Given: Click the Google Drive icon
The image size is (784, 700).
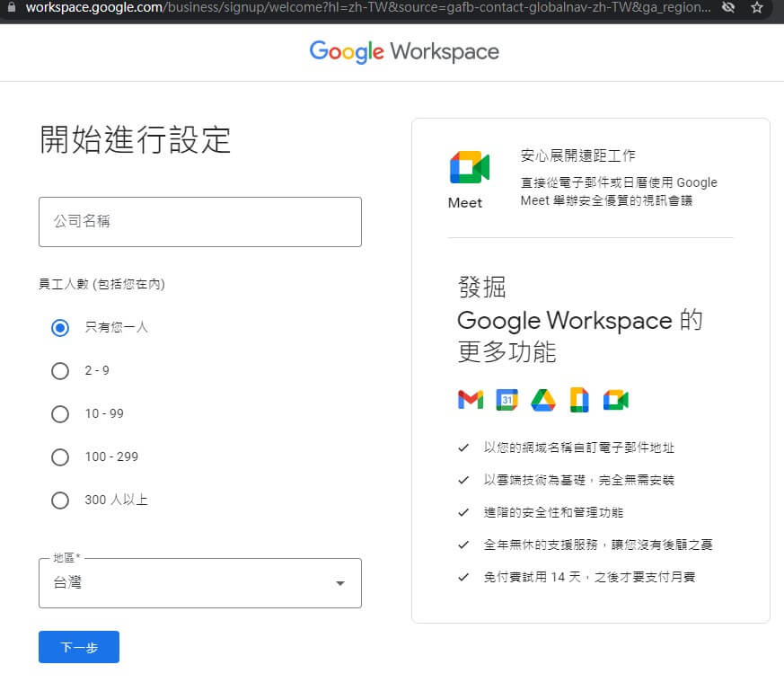Looking at the screenshot, I should pos(542,399).
